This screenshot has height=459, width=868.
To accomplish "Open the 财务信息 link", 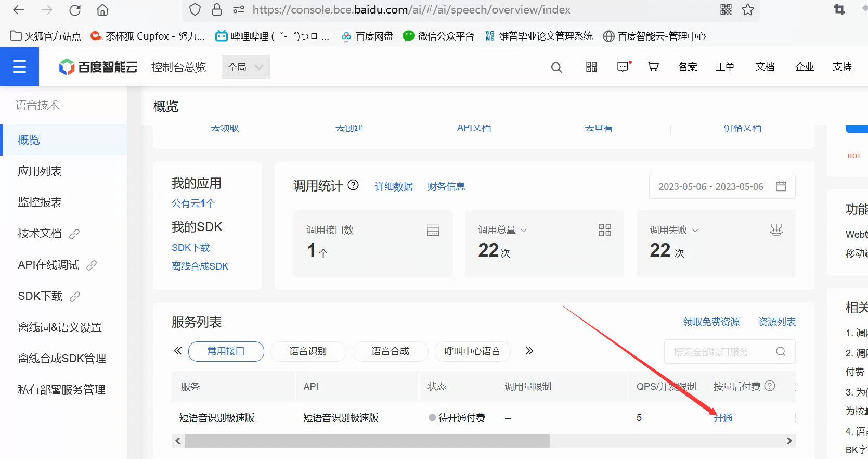I will 446,187.
